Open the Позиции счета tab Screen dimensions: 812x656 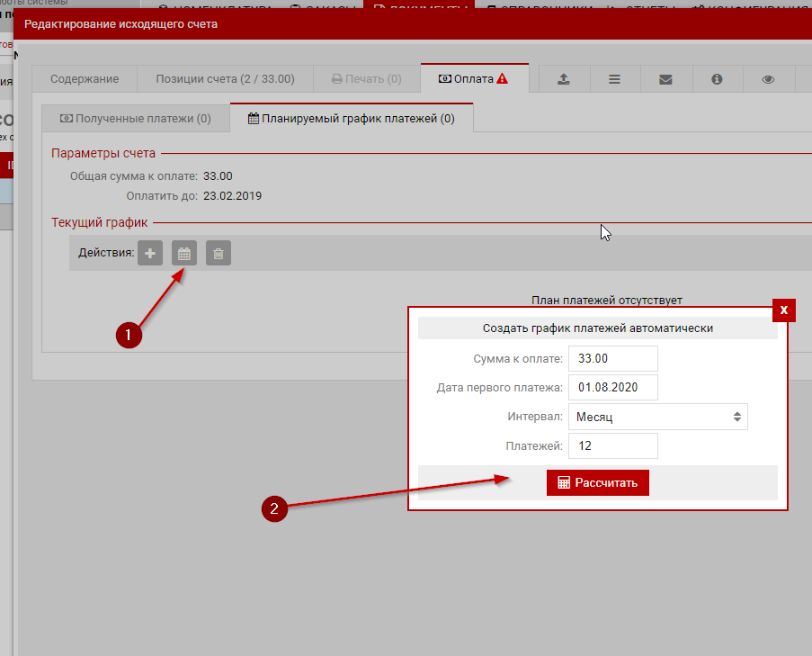click(x=225, y=79)
